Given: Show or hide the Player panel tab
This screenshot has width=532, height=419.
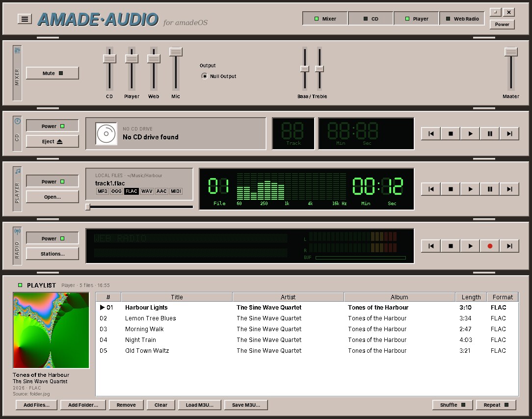Looking at the screenshot, I should 416,19.
